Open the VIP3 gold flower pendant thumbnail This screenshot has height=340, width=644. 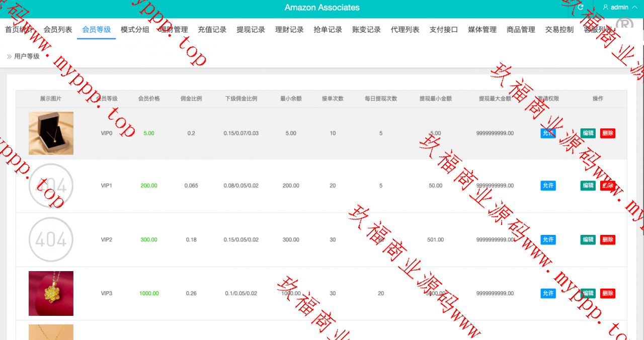coord(51,293)
